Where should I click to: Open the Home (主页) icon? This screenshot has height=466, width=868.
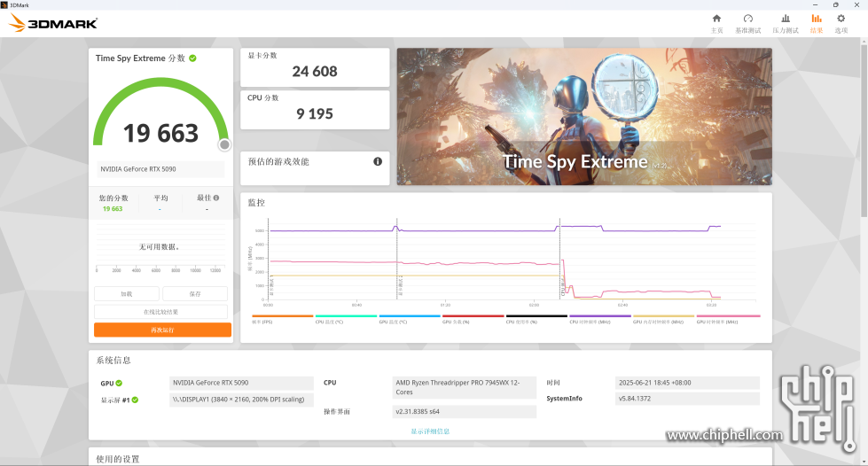click(716, 23)
